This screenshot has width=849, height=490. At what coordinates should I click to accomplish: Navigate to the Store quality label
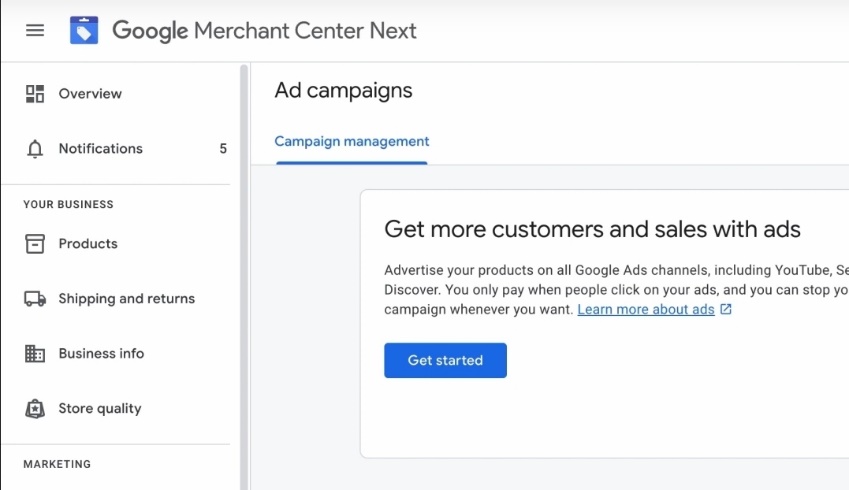100,409
